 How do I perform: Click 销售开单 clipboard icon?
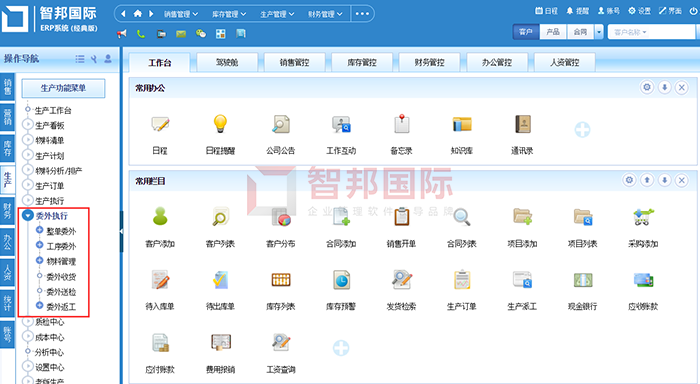[x=401, y=217]
